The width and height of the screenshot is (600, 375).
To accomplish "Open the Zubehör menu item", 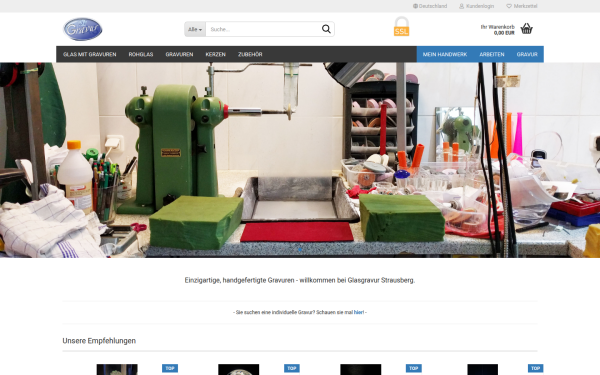I will [250, 54].
